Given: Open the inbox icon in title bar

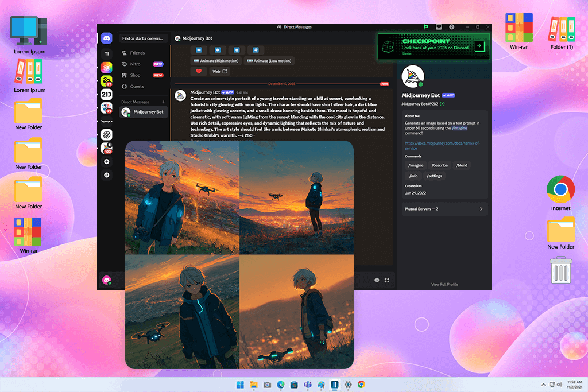Looking at the screenshot, I should pos(439,27).
